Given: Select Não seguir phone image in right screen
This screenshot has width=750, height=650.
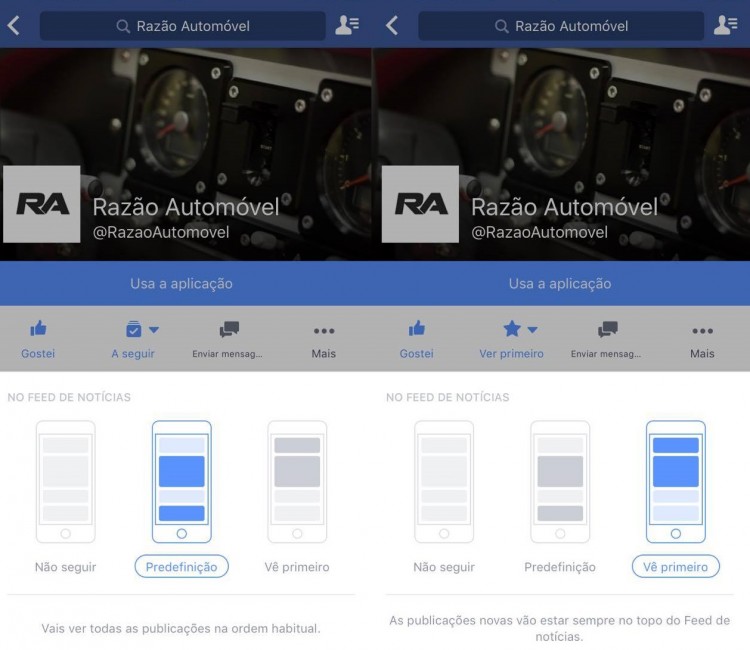Looking at the screenshot, I should [444, 482].
